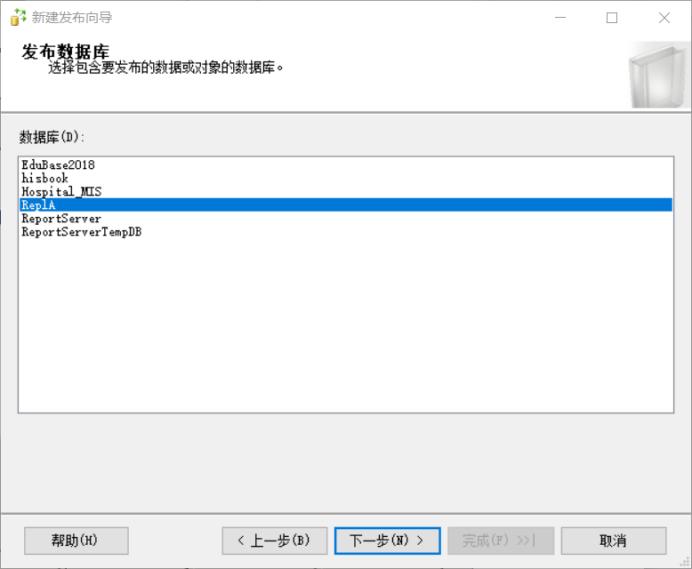
Task: Select the hisbook database
Action: point(45,178)
